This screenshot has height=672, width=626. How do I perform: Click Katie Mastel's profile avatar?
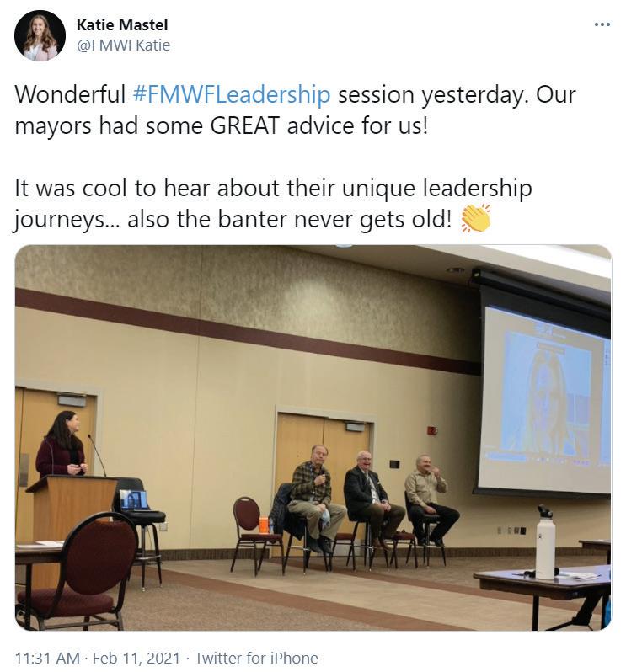click(40, 35)
